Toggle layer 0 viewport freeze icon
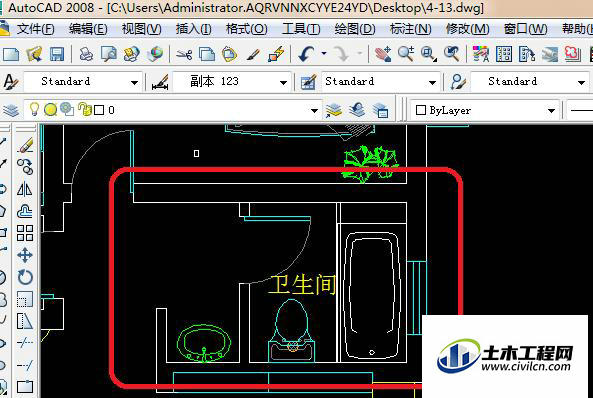 (67, 110)
